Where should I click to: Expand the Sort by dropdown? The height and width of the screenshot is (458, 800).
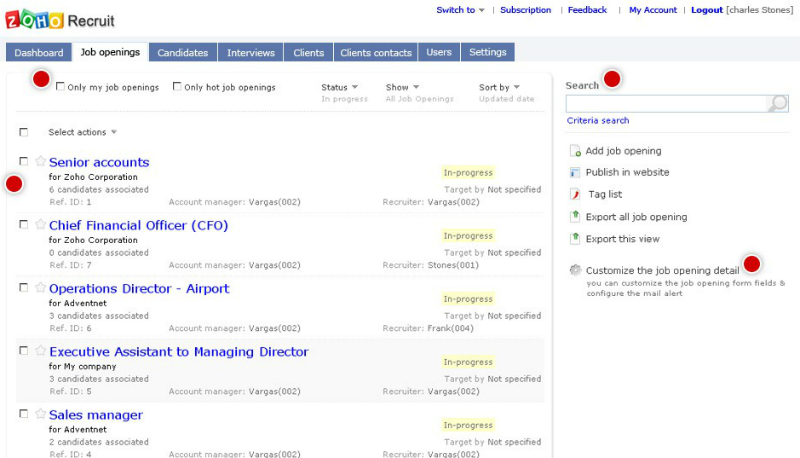[x=499, y=88]
